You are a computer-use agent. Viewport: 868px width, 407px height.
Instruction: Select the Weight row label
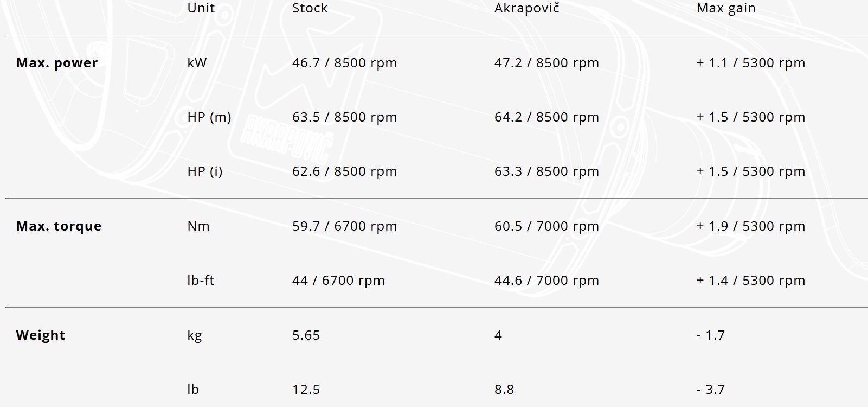click(x=40, y=335)
